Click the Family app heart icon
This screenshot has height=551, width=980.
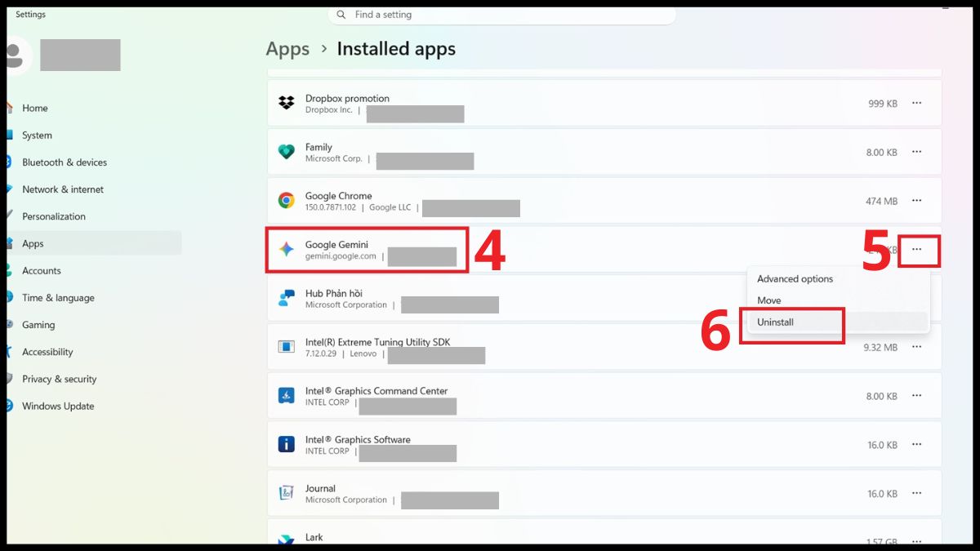click(x=286, y=152)
